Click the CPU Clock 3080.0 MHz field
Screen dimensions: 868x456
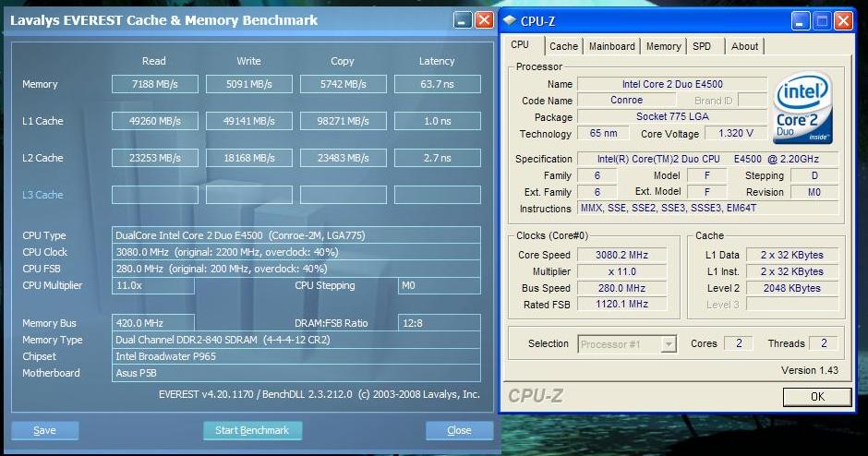(x=296, y=252)
